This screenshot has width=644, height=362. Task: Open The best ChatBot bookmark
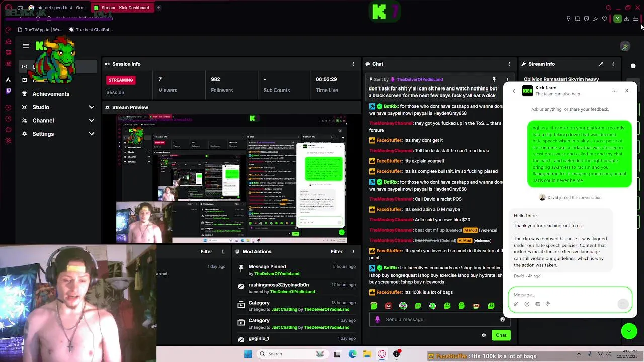pyautogui.click(x=91, y=30)
